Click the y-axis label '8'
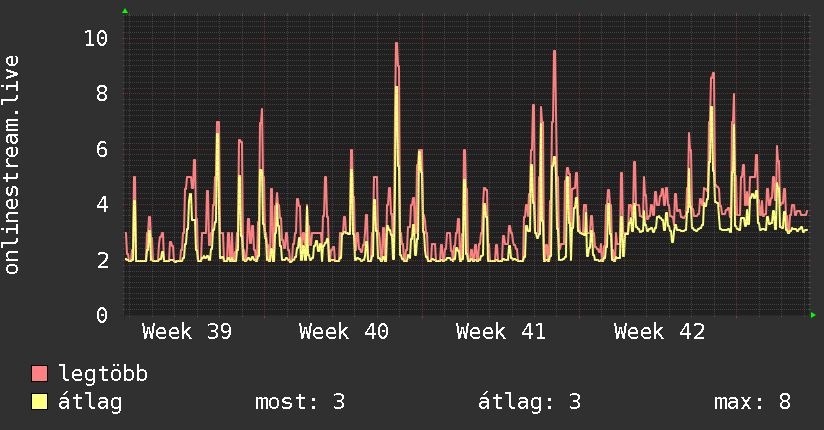The height and width of the screenshot is (430, 824). point(102,94)
